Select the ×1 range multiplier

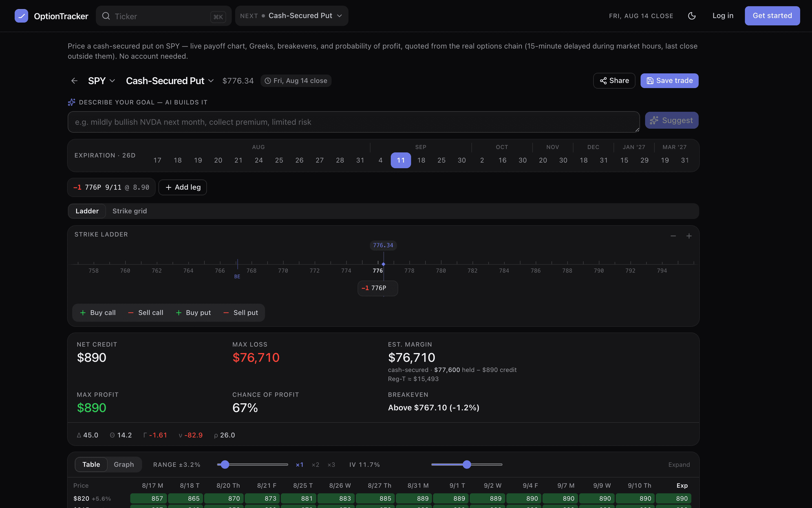(x=299, y=465)
